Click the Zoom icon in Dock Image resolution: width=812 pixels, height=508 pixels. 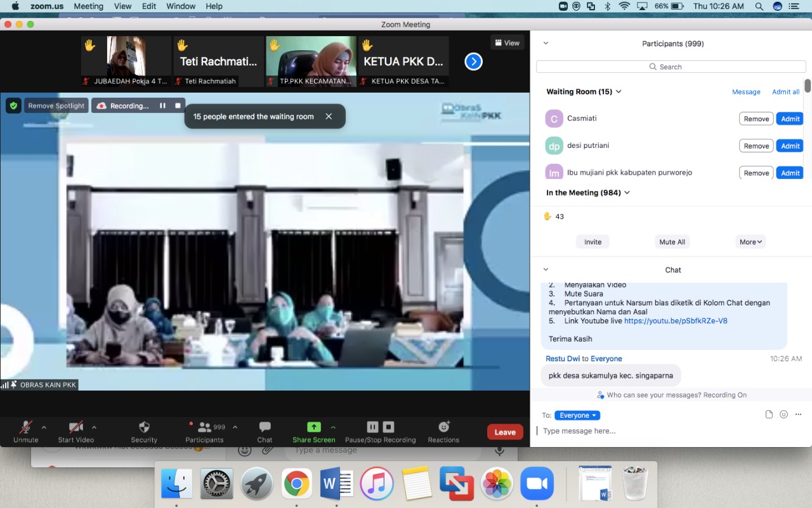tap(537, 485)
